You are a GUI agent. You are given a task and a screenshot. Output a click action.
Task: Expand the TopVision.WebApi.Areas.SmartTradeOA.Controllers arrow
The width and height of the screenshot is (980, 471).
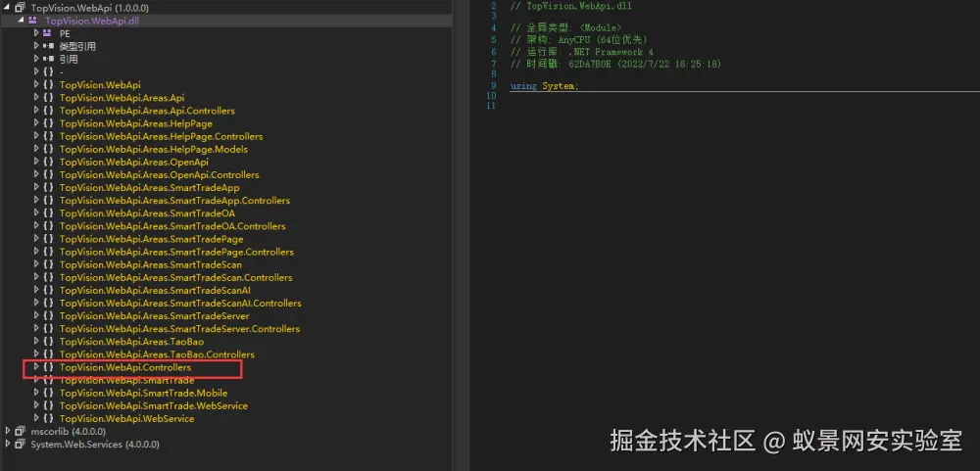tap(36, 225)
